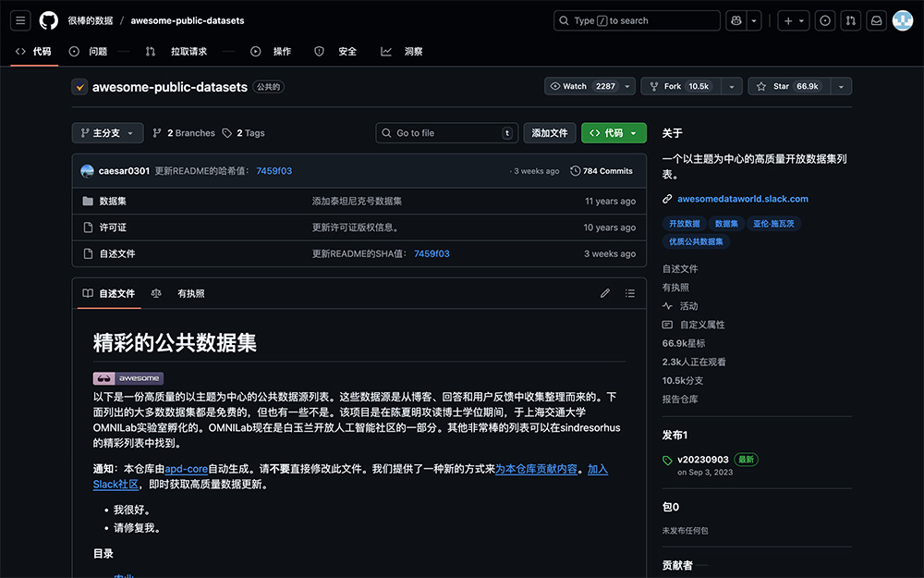Open sidebar 有执照 link
This screenshot has width=924, height=578.
[675, 288]
